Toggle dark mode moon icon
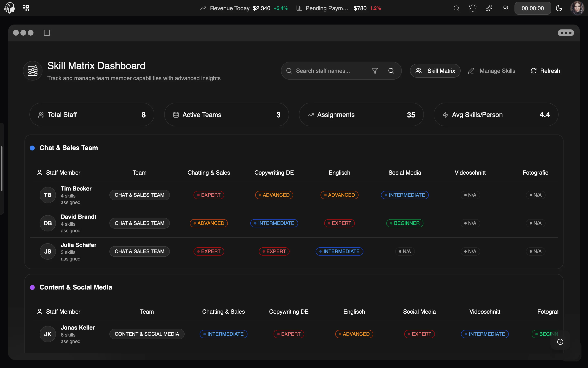The image size is (588, 368). [x=559, y=8]
